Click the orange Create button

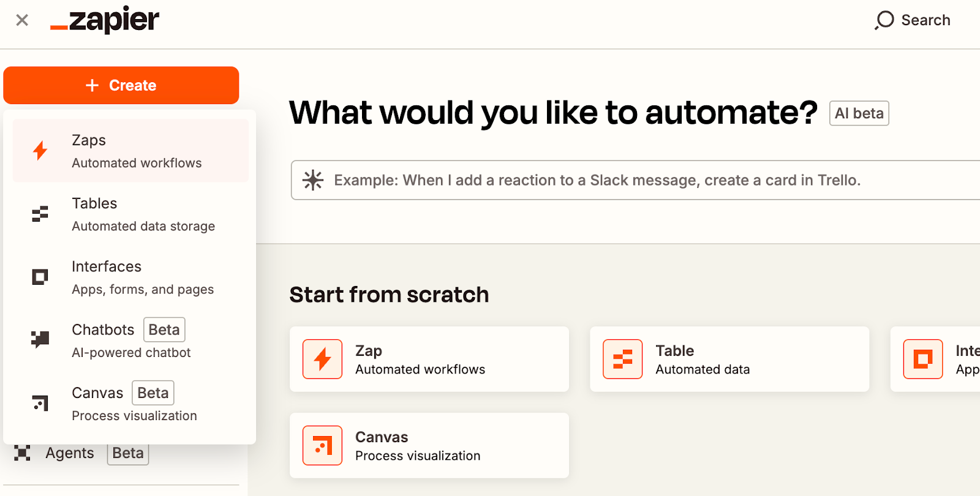(x=121, y=85)
